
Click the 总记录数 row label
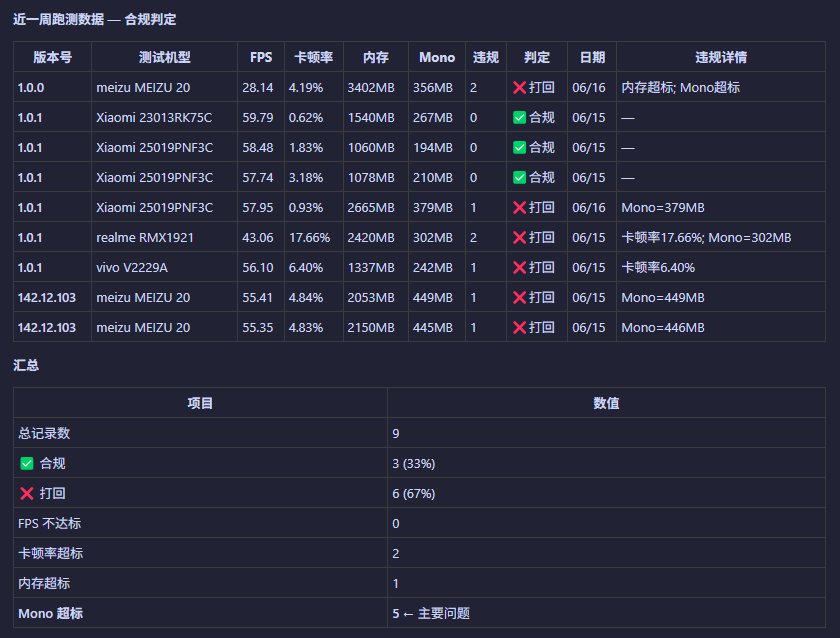(44, 433)
